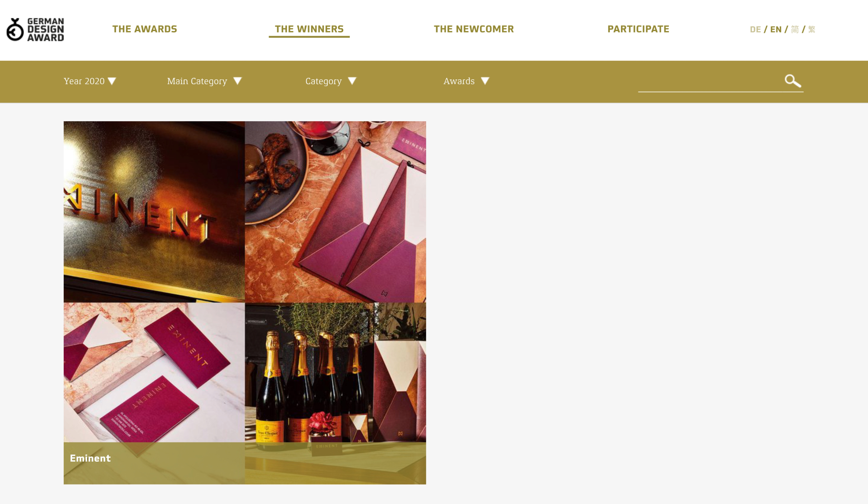This screenshot has height=504, width=868.
Task: Click the triangle next to Awards
Action: (485, 81)
